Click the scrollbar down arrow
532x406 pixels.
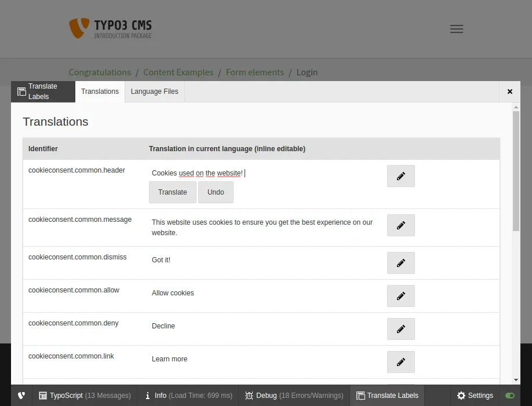pyautogui.click(x=516, y=380)
